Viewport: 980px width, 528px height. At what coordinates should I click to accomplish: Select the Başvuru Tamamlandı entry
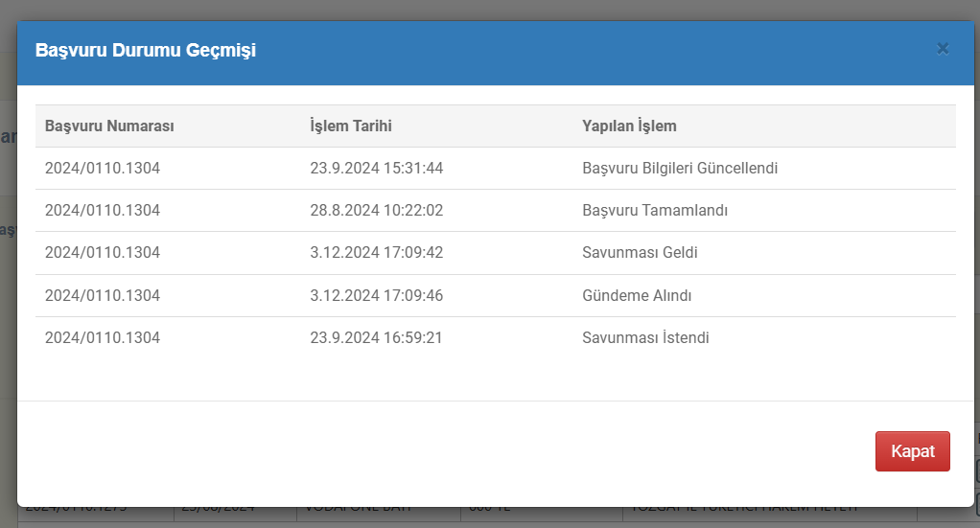655,211
